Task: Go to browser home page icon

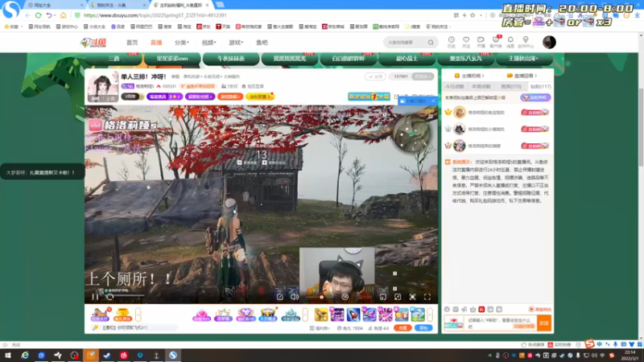Action: [63, 15]
